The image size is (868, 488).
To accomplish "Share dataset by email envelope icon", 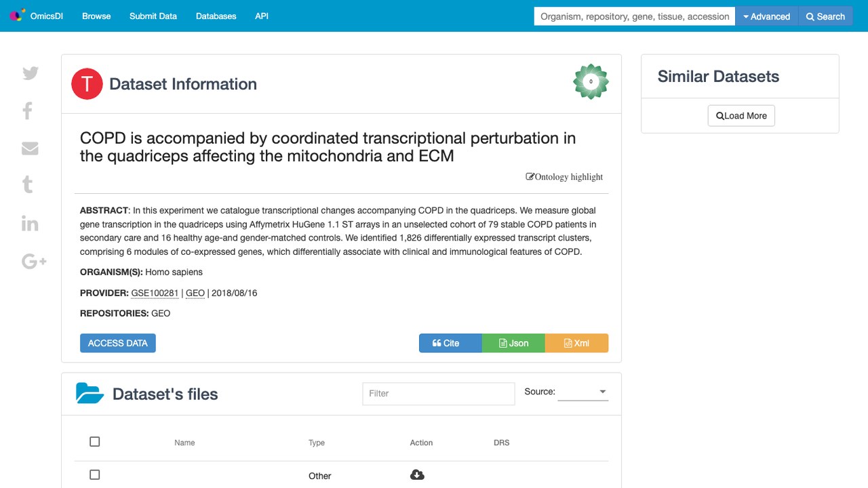I will (30, 148).
